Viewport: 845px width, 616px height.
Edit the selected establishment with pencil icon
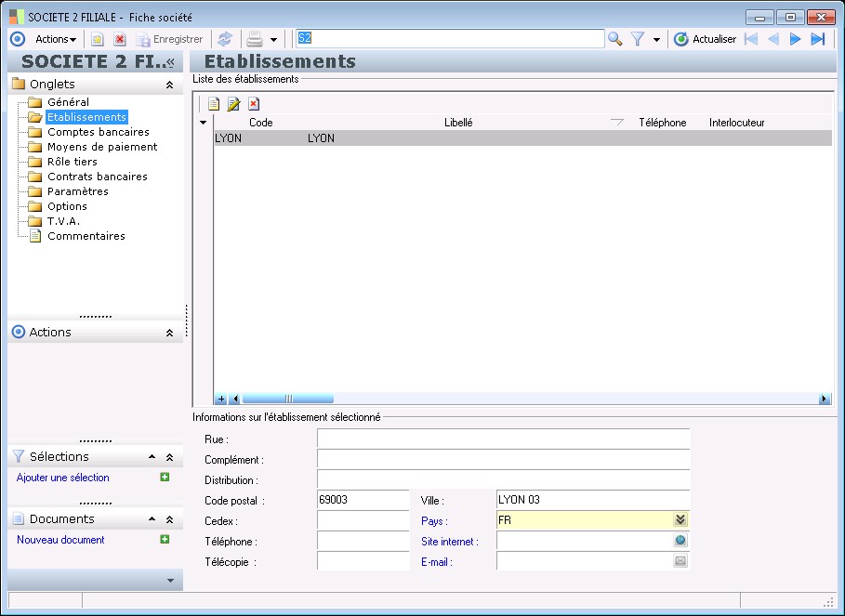233,104
